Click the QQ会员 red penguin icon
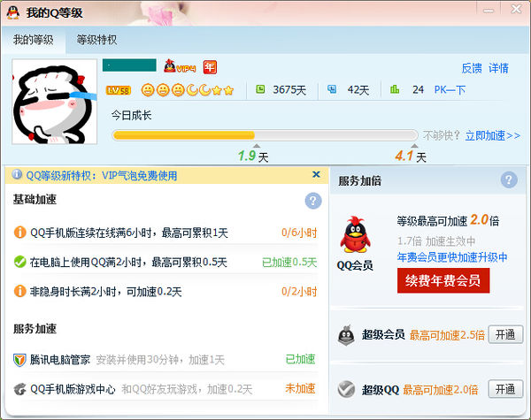The width and height of the screenshot is (531, 420). point(355,235)
